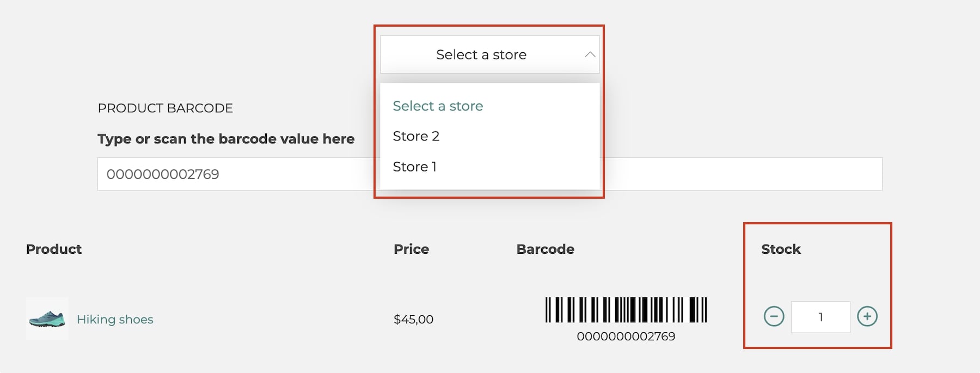Decrease stock with the minus icon

(x=774, y=316)
